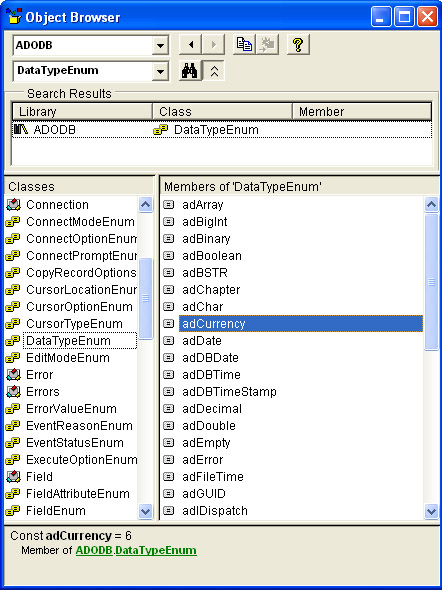Click the ConnectOptionEnum enum icon
The height and width of the screenshot is (590, 442).
(13, 239)
